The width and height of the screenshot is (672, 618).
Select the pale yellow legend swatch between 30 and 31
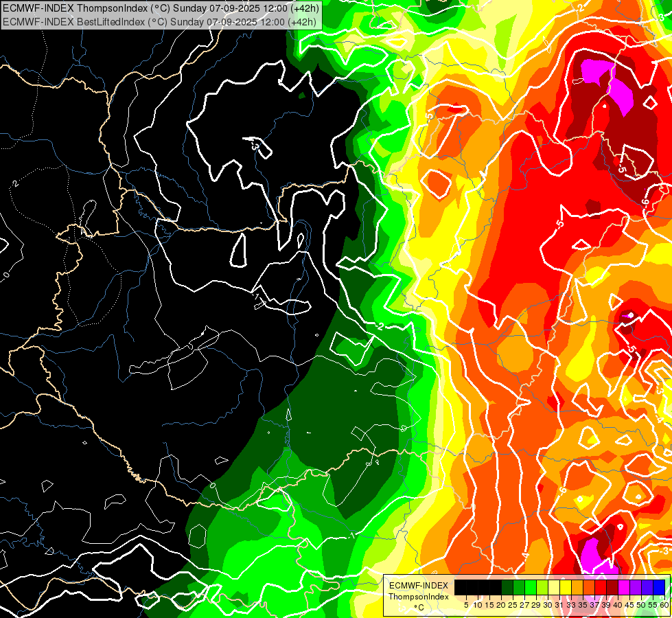click(554, 587)
